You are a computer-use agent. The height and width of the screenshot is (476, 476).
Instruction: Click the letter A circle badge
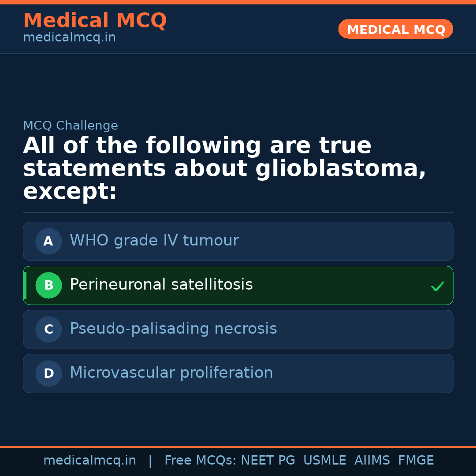point(48,242)
